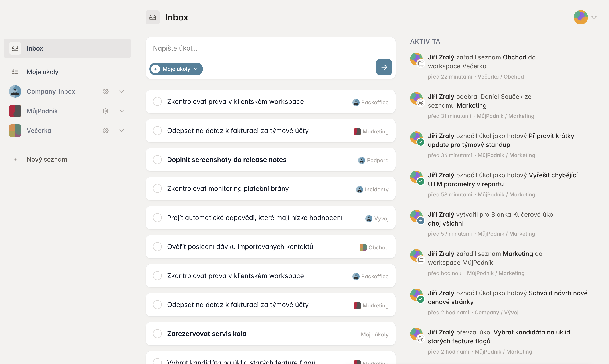Viewport: 609px width, 364px height.
Task: Open settings gear for Company Inbox
Action: point(105,91)
